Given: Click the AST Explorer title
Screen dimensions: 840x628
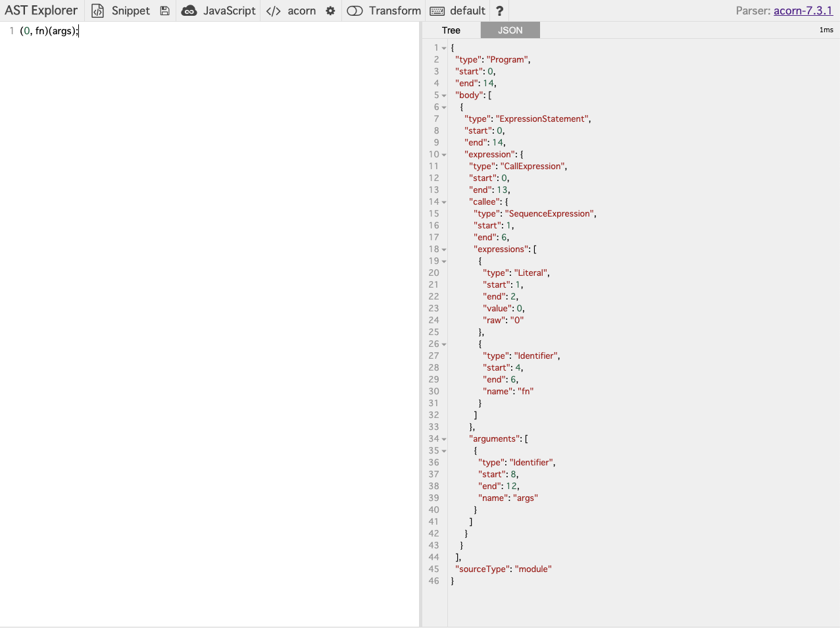Looking at the screenshot, I should click(41, 11).
